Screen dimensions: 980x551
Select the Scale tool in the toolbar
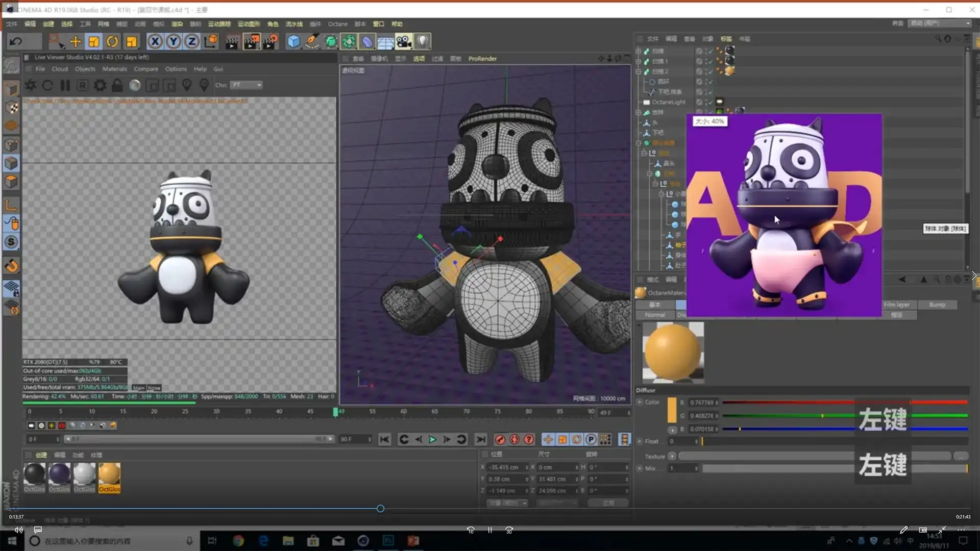coord(94,41)
